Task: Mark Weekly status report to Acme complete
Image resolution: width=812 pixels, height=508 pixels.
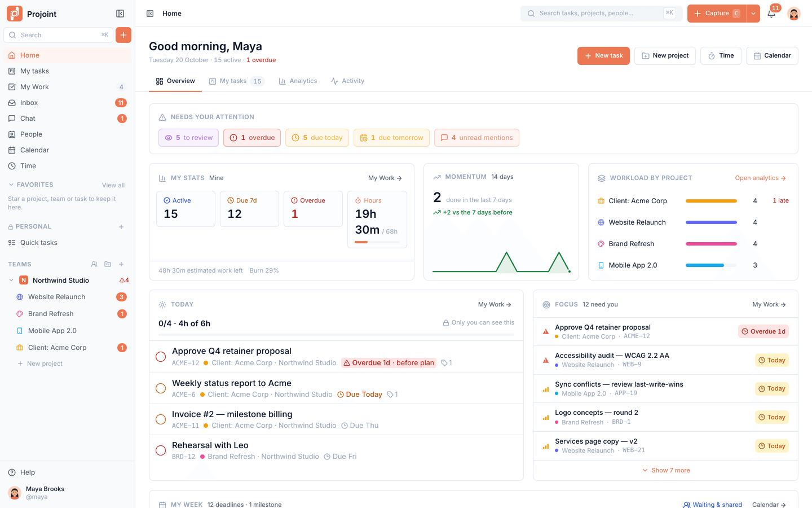Action: coord(161,388)
